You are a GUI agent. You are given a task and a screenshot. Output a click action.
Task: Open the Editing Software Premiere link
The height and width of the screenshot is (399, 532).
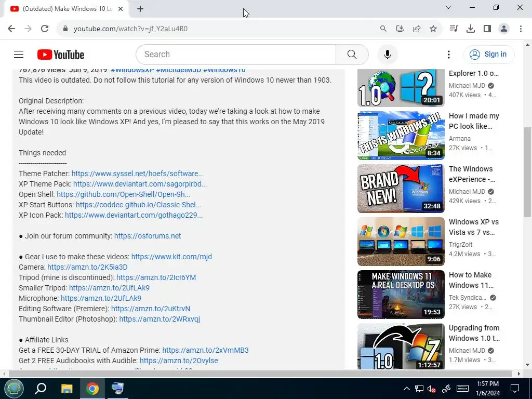tap(151, 309)
